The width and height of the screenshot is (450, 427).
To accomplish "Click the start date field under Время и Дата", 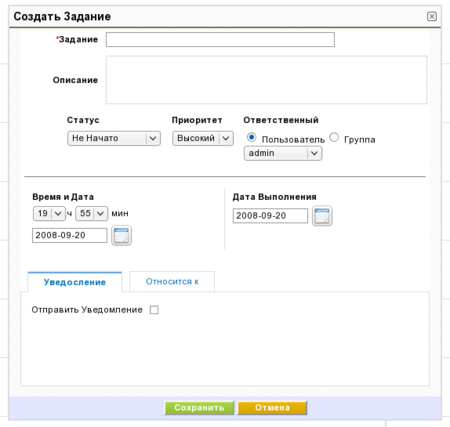I will (x=70, y=235).
